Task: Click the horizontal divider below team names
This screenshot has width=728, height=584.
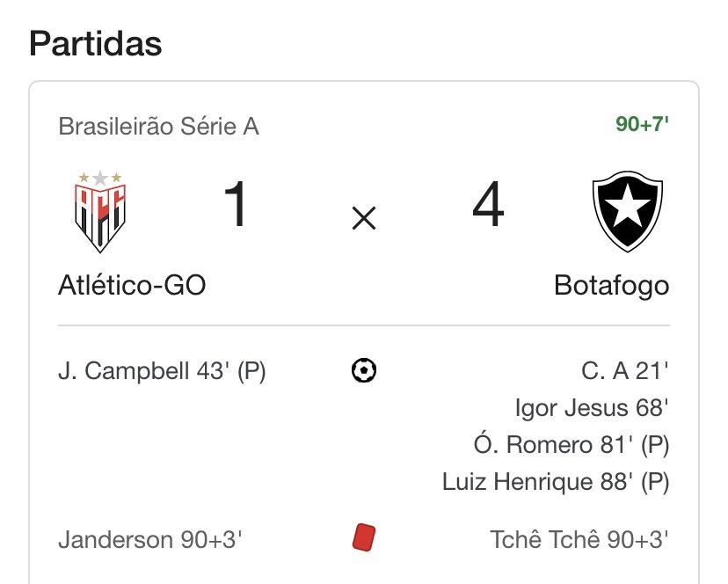Action: tap(363, 326)
